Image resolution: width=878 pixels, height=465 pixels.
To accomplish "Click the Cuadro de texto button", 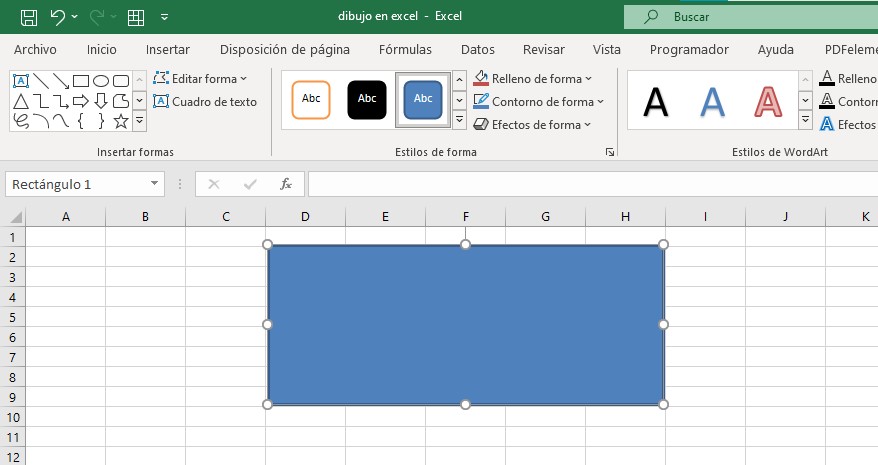I will (205, 102).
